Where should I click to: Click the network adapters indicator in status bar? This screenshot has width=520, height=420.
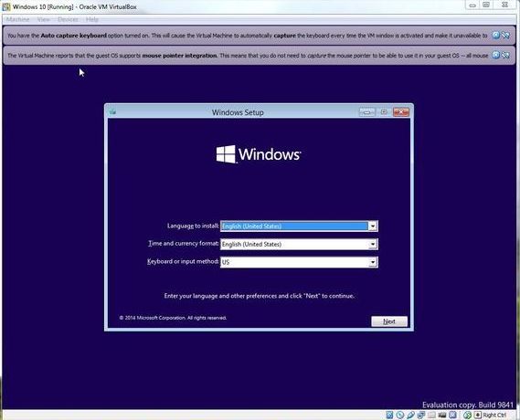(x=421, y=415)
